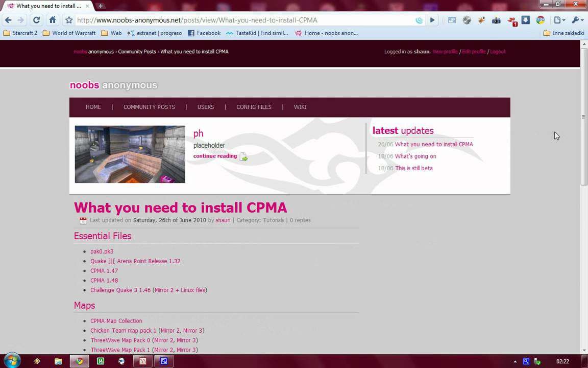588x368 pixels.
Task: Open the CPMA 1.48 link
Action: coord(104,281)
